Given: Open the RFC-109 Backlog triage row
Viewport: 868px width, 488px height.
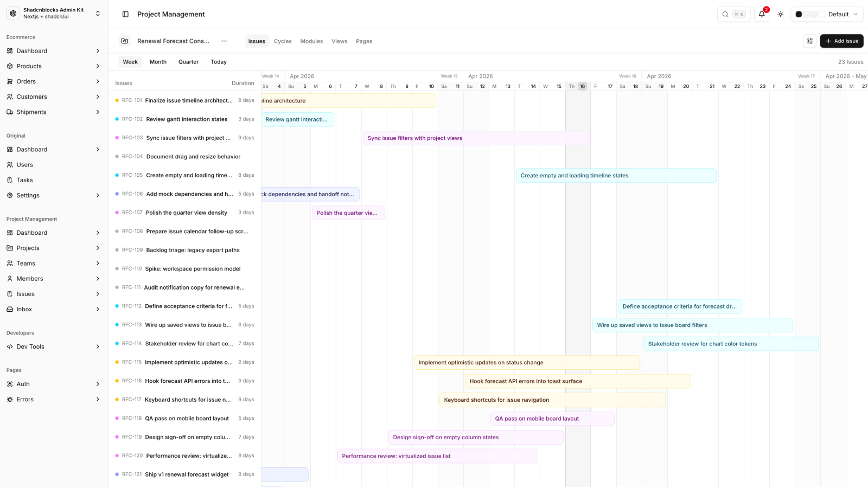Looking at the screenshot, I should point(184,250).
